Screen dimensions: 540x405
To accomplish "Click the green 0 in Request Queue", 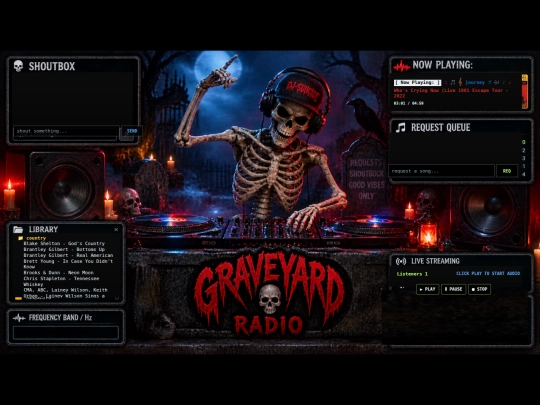I will click(523, 142).
